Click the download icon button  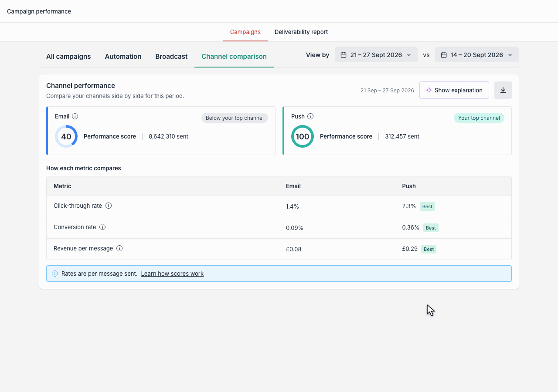pos(503,90)
